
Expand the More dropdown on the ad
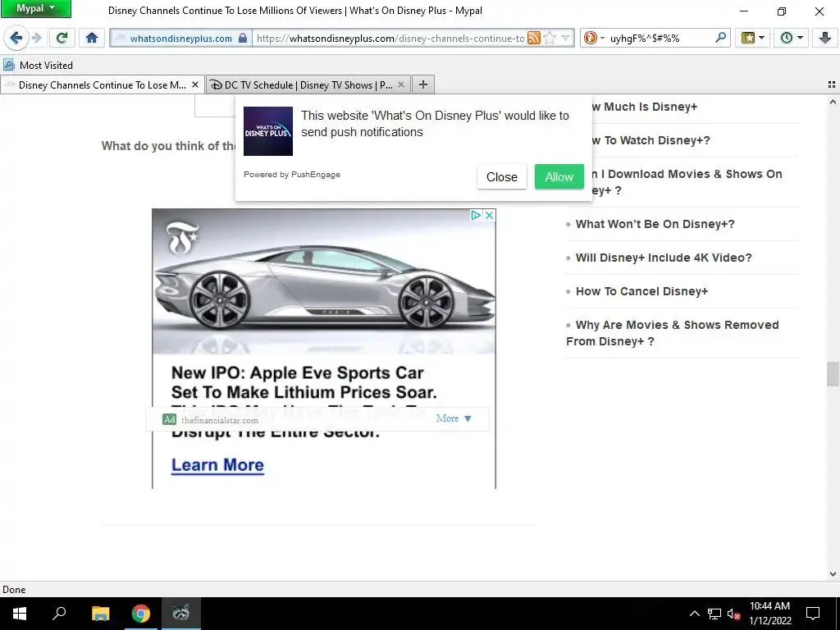454,418
